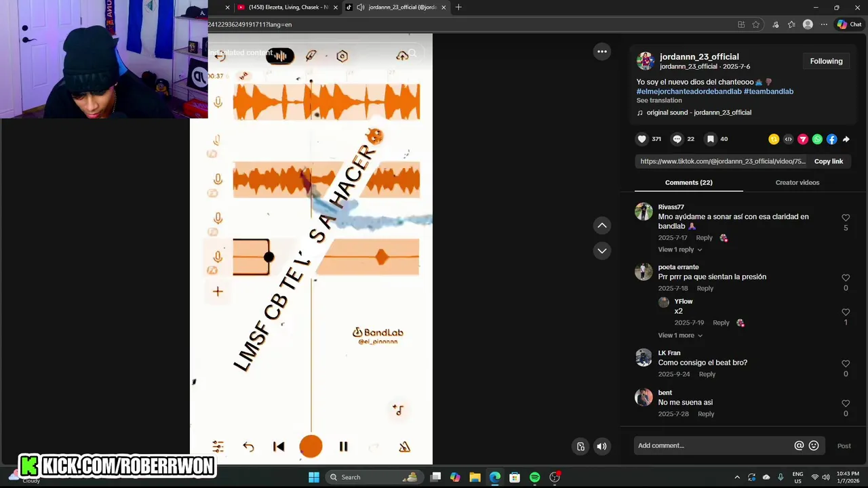Screen dimensions: 868x488
Task: Open the taskbar clock showing 10:43 PM
Action: click(848, 477)
